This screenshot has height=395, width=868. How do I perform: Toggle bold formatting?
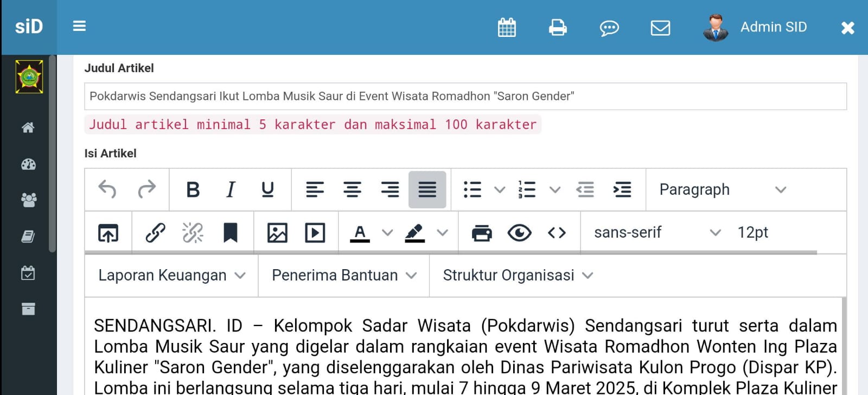pos(193,189)
